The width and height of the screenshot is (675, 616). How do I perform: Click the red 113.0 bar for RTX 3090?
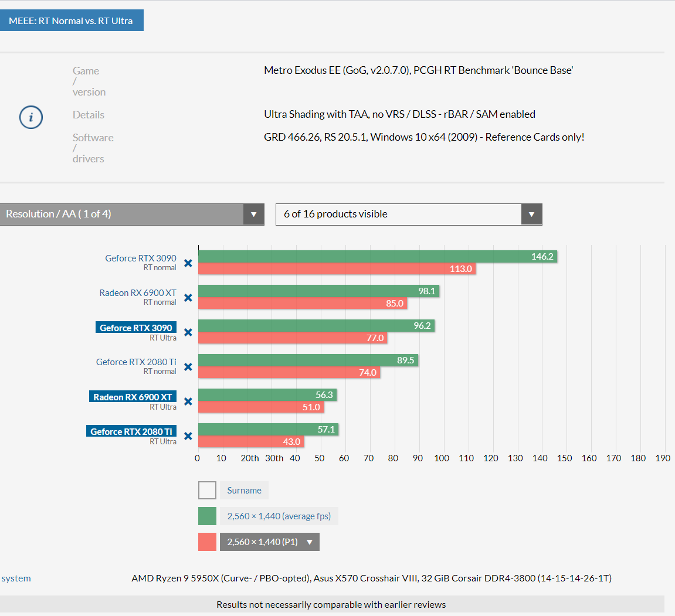[337, 269]
